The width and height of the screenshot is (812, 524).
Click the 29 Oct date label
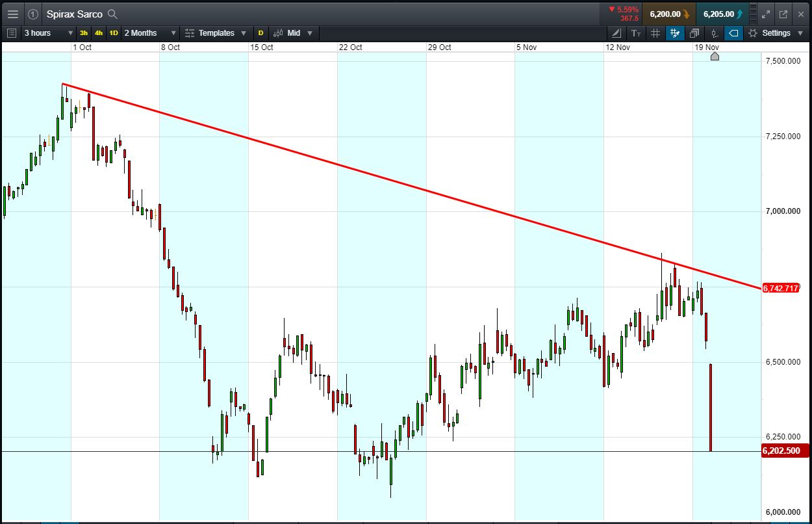pos(440,47)
